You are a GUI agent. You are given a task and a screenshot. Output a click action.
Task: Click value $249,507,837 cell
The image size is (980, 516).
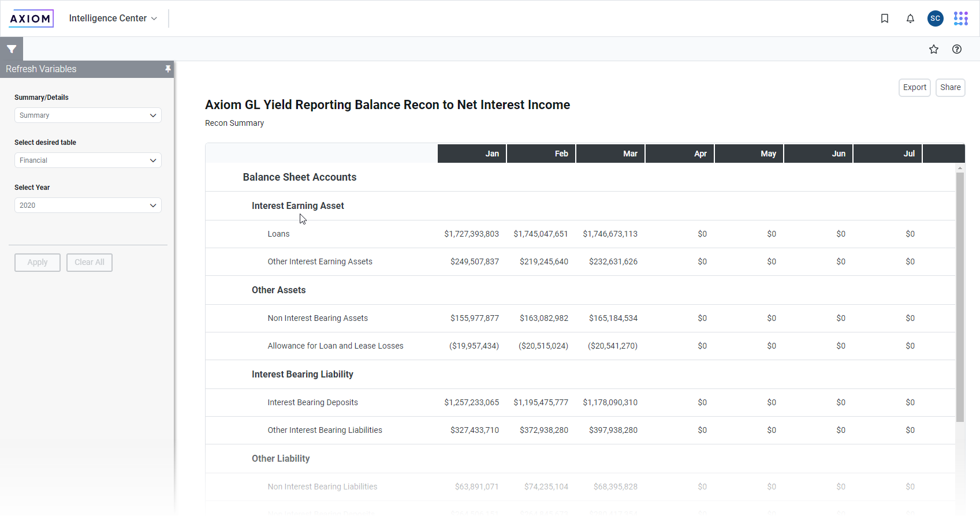click(475, 261)
